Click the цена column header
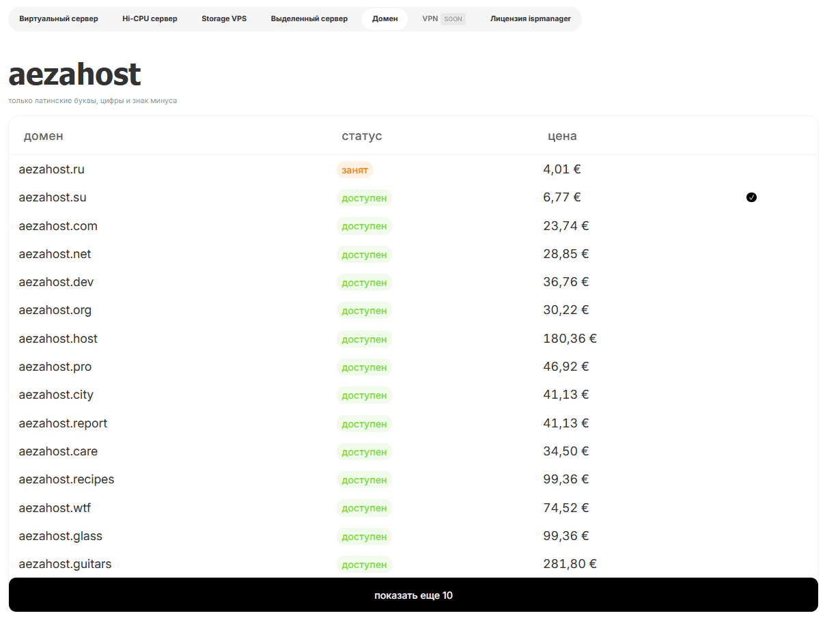840x622 pixels. click(562, 136)
